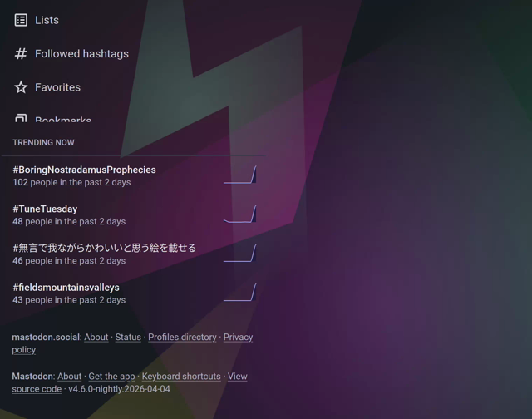
Task: Click the version text v4.6.0-nightly.2026-04-04
Action: point(119,389)
